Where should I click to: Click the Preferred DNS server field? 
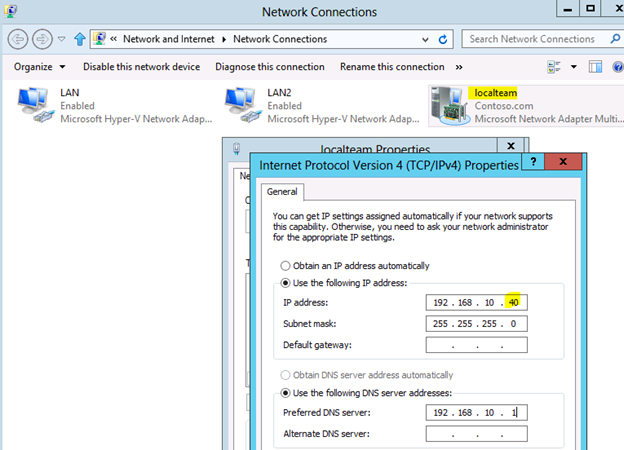[x=476, y=413]
